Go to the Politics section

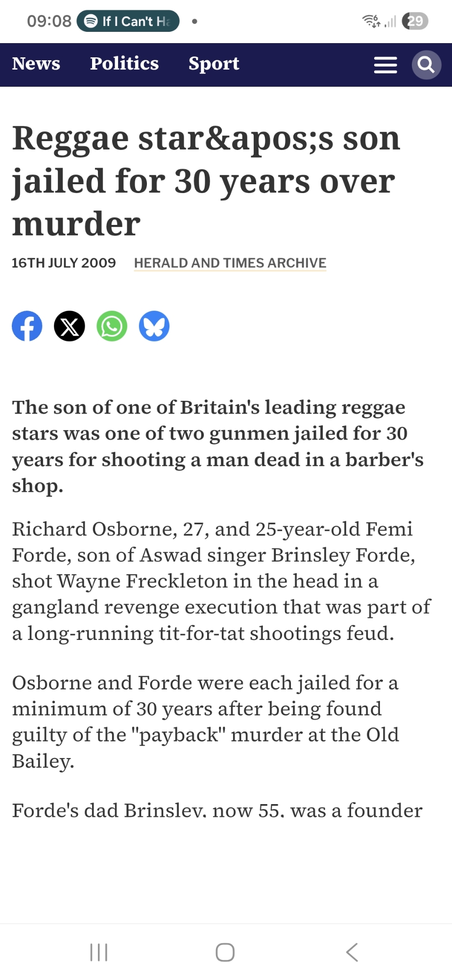124,64
